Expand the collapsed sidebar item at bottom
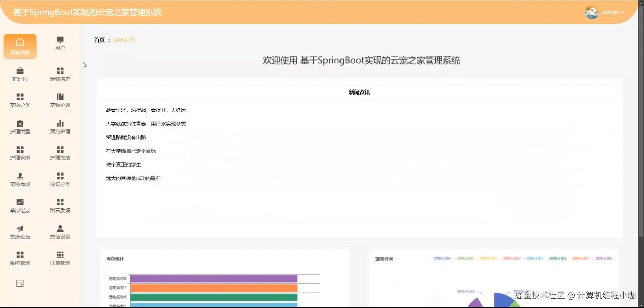 (20, 283)
